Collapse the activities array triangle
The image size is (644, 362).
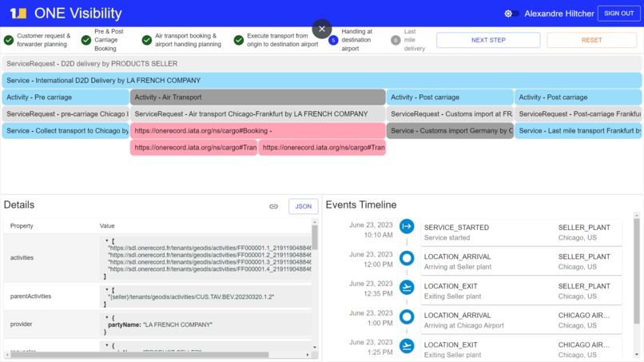tap(107, 241)
